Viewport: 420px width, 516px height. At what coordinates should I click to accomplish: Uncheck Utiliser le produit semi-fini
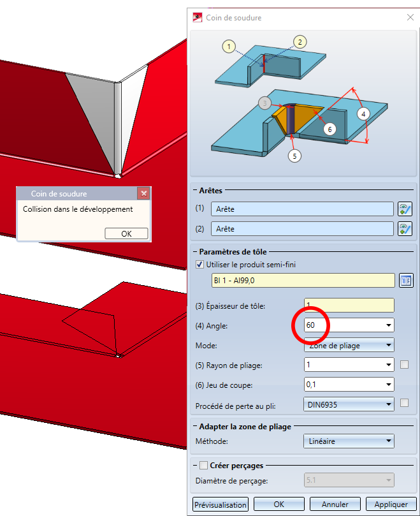tap(199, 264)
